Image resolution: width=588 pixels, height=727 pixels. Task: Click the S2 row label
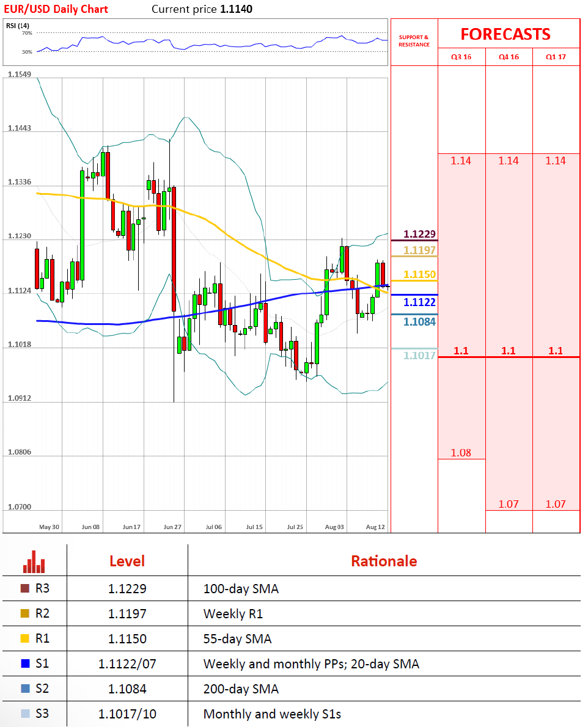coord(42,689)
